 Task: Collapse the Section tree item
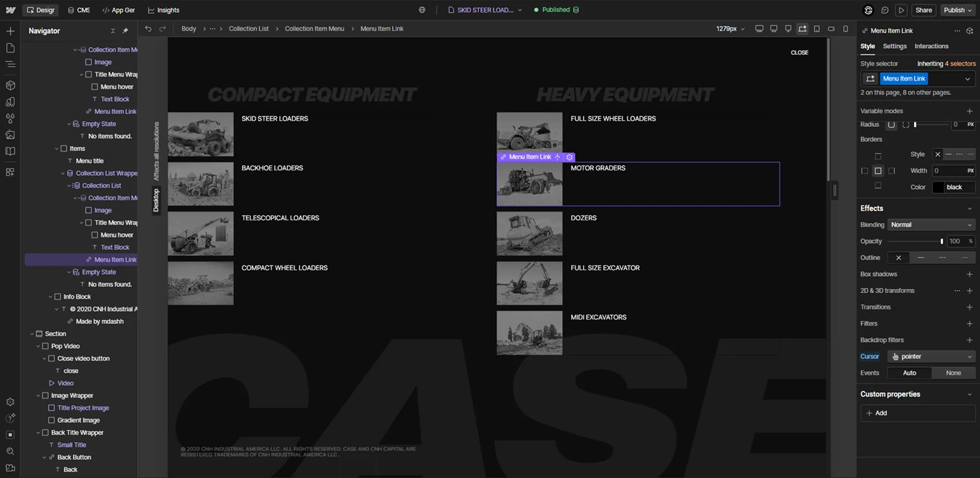tap(32, 334)
